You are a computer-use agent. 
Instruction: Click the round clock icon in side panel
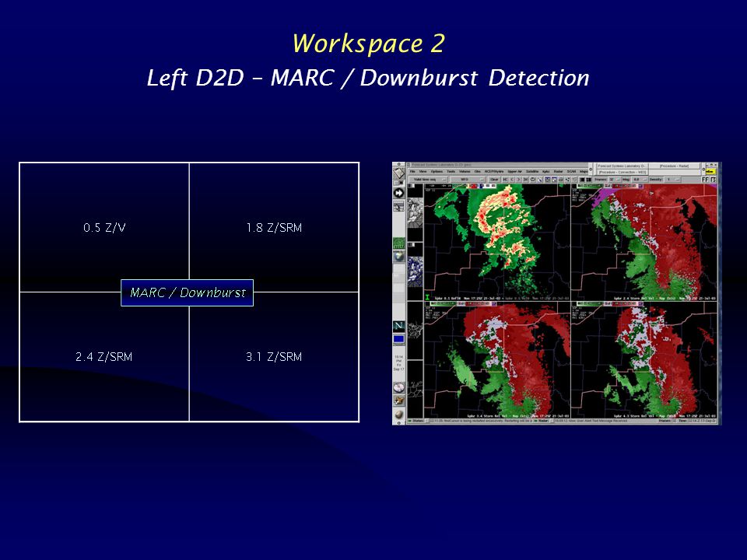tap(398, 387)
